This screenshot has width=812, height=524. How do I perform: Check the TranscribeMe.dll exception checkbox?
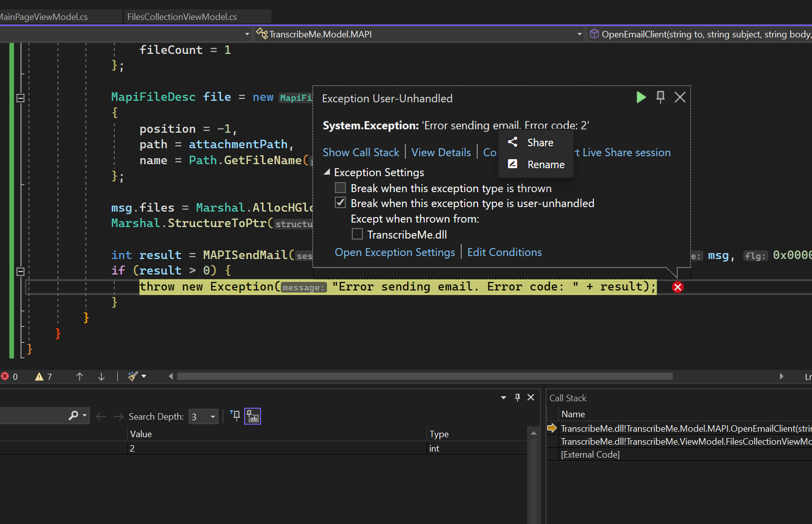pos(357,234)
